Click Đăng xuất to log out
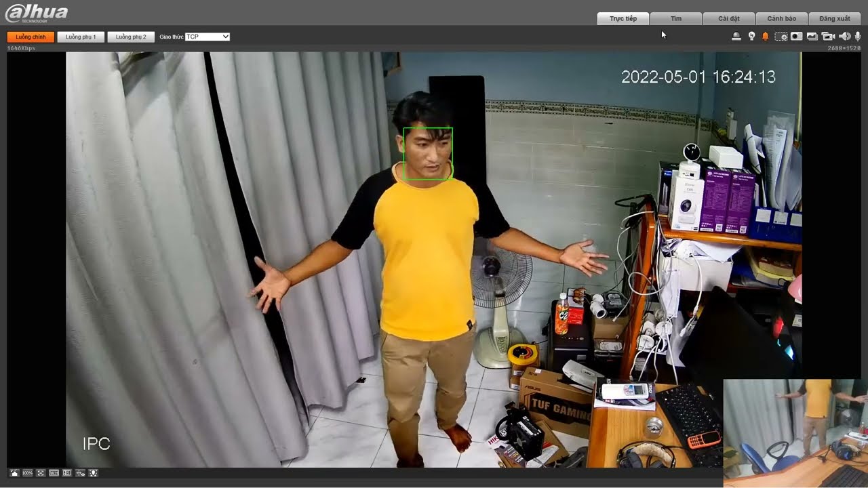Screen dimensions: 868x488 [835, 18]
